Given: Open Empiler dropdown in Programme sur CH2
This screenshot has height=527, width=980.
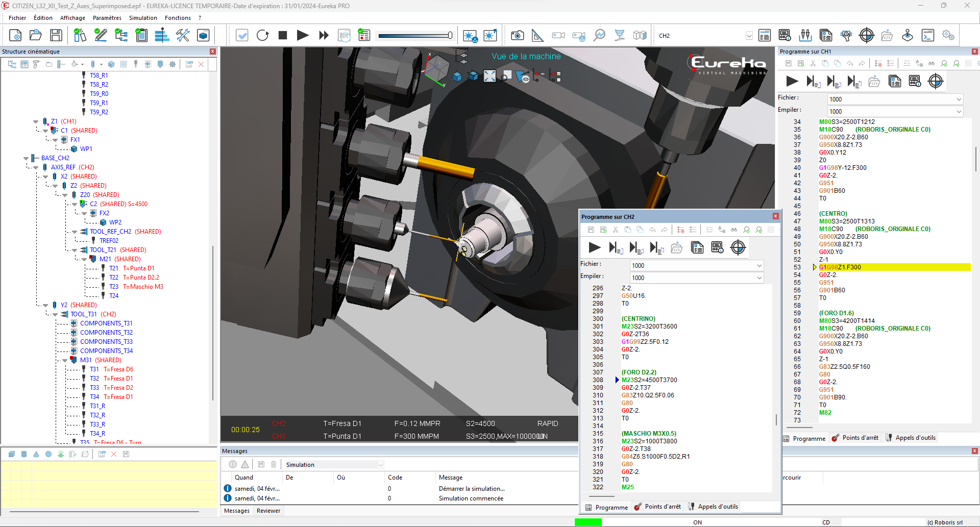Looking at the screenshot, I should (x=759, y=278).
